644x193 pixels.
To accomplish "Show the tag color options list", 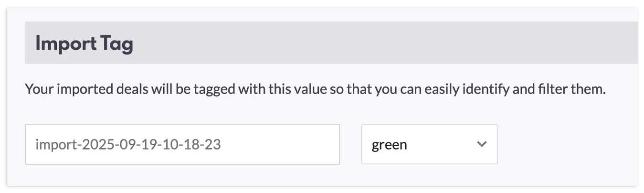I will (x=429, y=144).
